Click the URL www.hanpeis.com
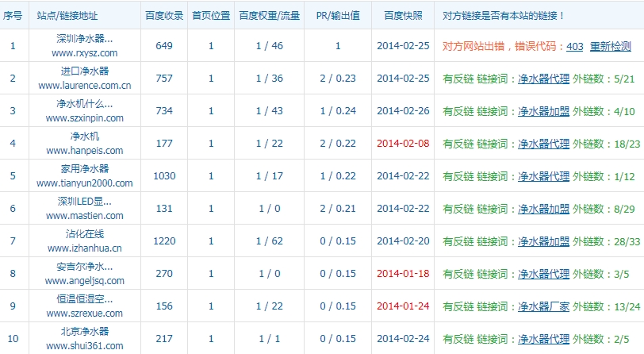The image size is (644, 354). click(85, 151)
